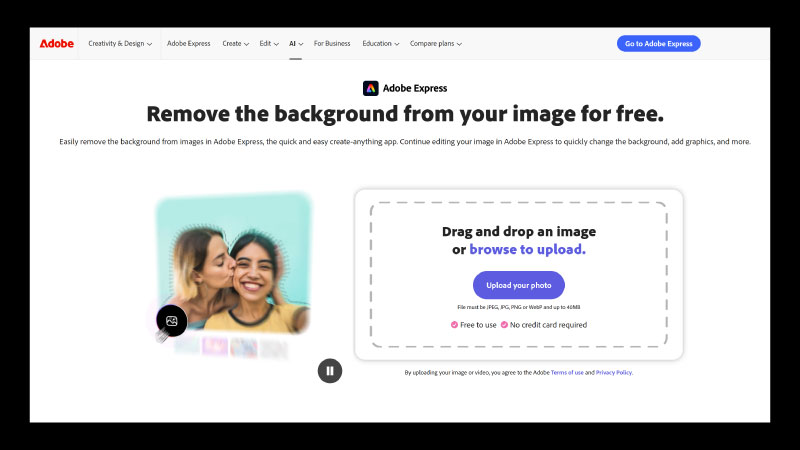Click the Adobe logo in header
The image size is (800, 450).
[56, 43]
